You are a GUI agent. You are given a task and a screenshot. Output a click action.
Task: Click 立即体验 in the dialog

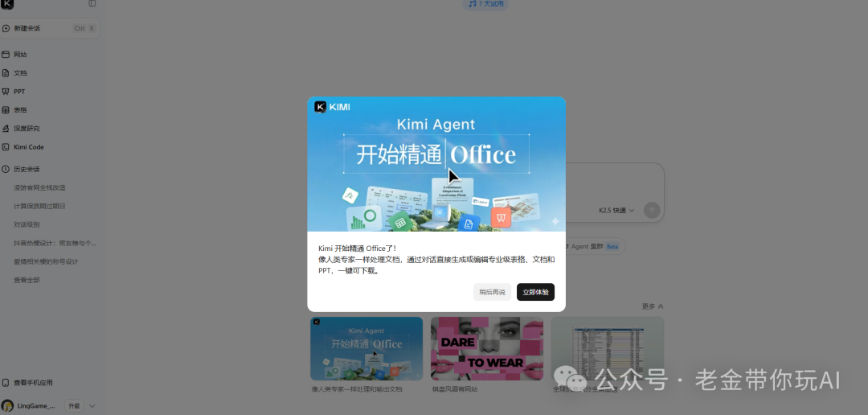(x=535, y=292)
